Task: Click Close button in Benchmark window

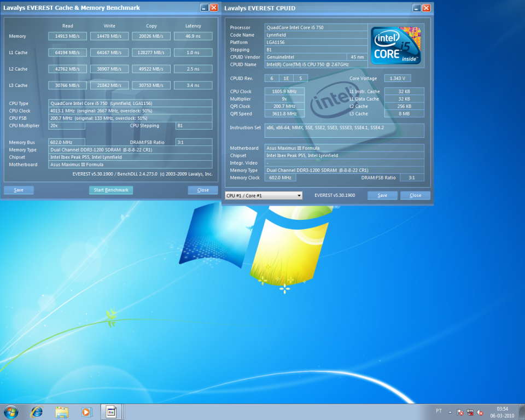Action: [x=203, y=190]
